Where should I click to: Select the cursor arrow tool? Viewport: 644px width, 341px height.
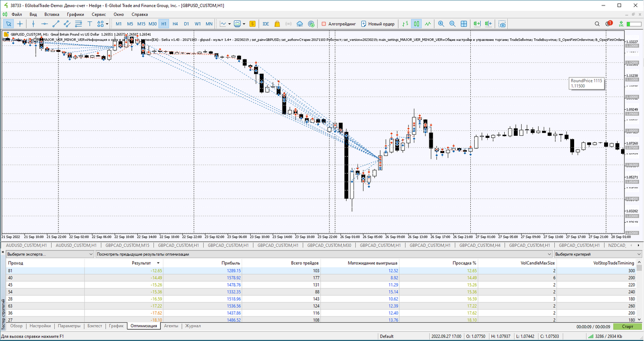(8, 23)
